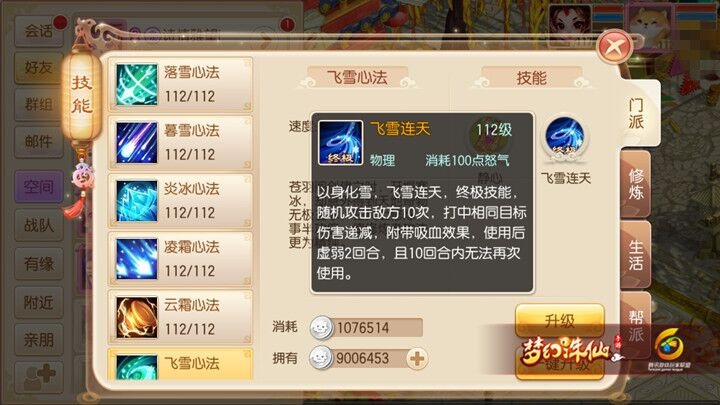Select the 落雪心法 skill icon
The image size is (720, 405).
(x=136, y=84)
